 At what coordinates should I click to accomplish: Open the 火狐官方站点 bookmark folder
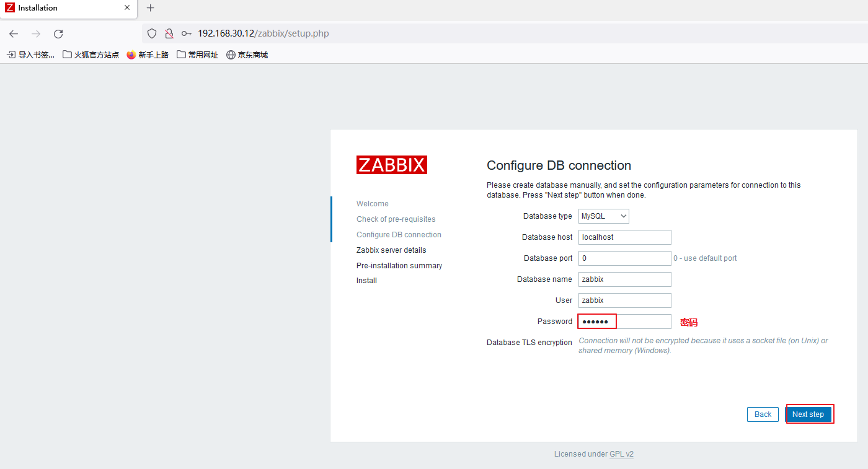[x=91, y=55]
